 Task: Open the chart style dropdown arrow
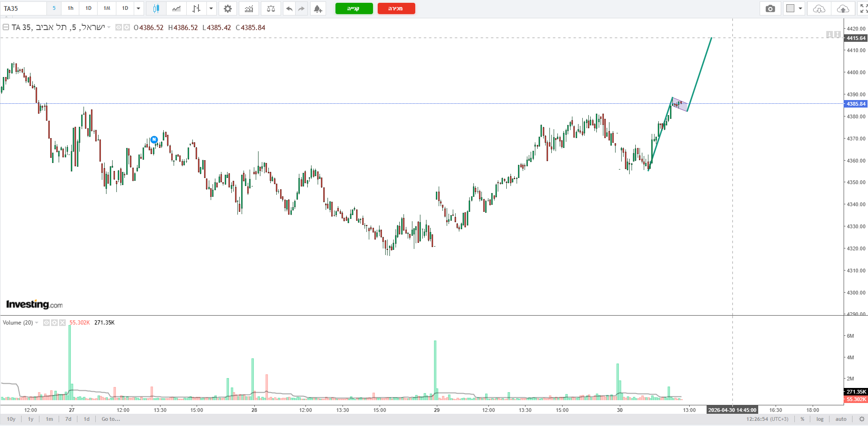pyautogui.click(x=211, y=8)
